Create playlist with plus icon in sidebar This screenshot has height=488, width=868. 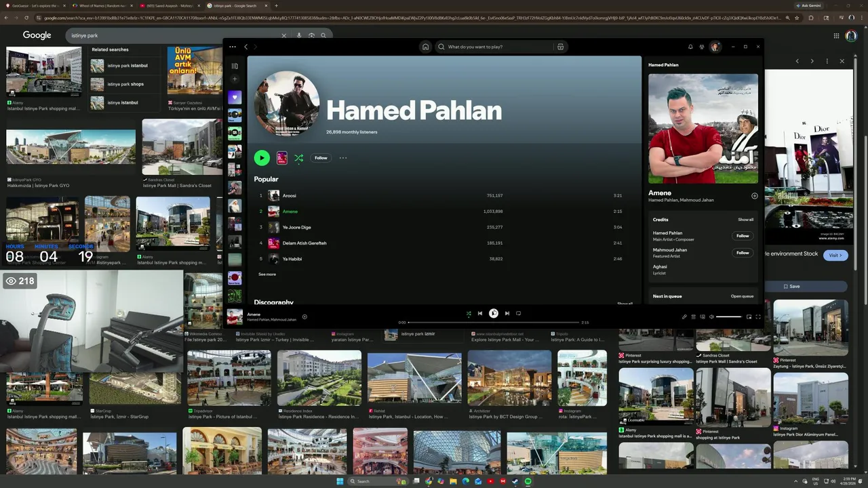[x=235, y=79]
